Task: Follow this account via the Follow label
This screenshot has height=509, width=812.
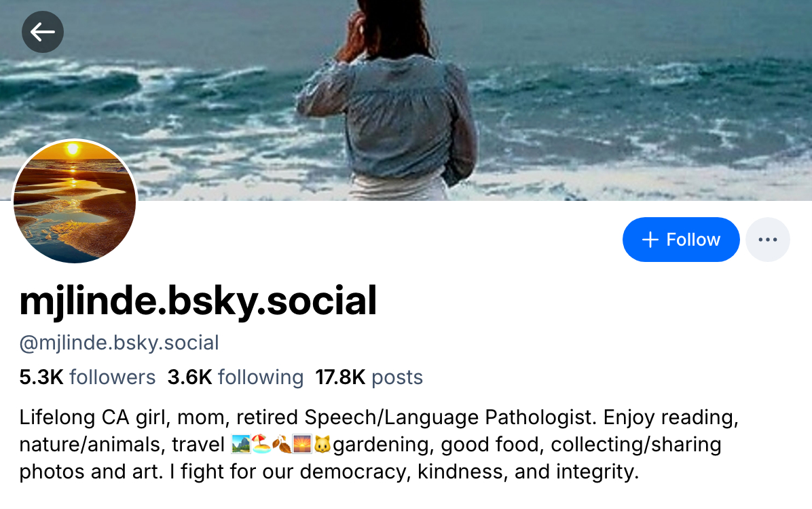Action: [693, 240]
